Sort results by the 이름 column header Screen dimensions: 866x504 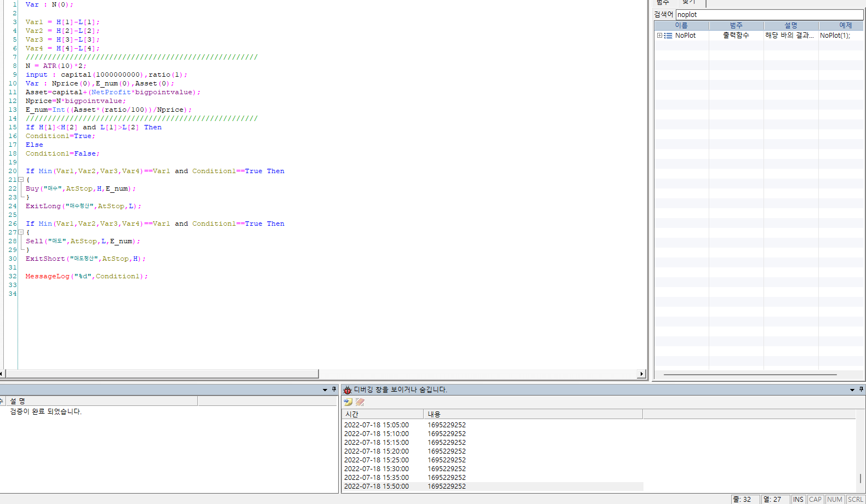click(x=681, y=26)
